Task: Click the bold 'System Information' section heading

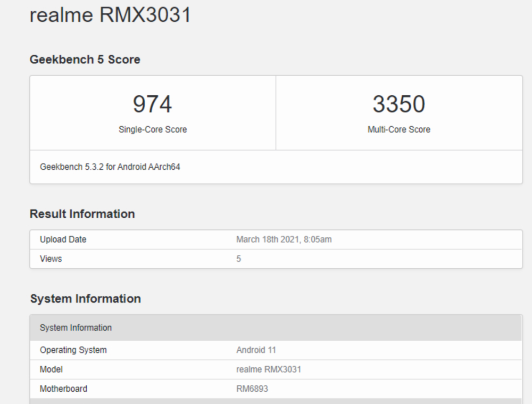Action: [x=86, y=299]
